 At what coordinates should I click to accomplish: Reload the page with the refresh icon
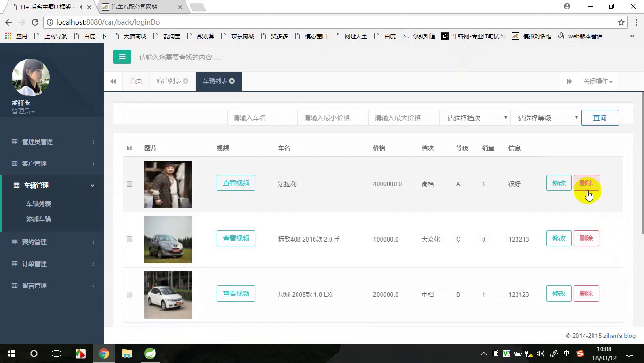tap(34, 22)
